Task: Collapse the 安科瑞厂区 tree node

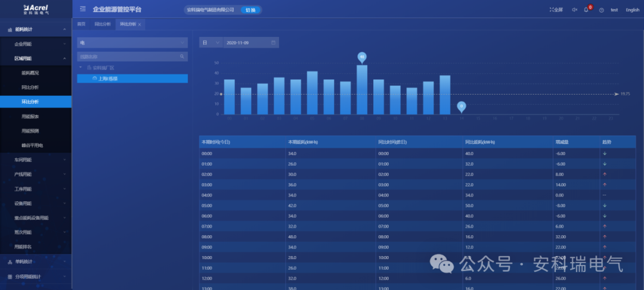Action: click(80, 67)
